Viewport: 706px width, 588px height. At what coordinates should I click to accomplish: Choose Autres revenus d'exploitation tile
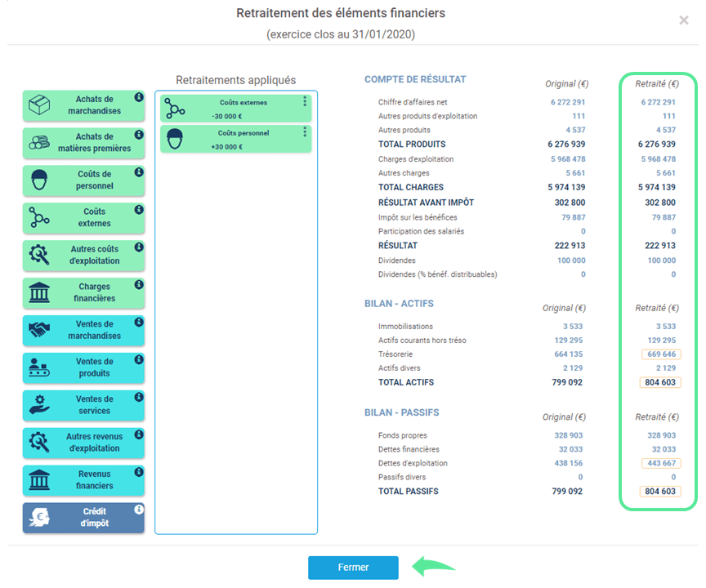(83, 443)
